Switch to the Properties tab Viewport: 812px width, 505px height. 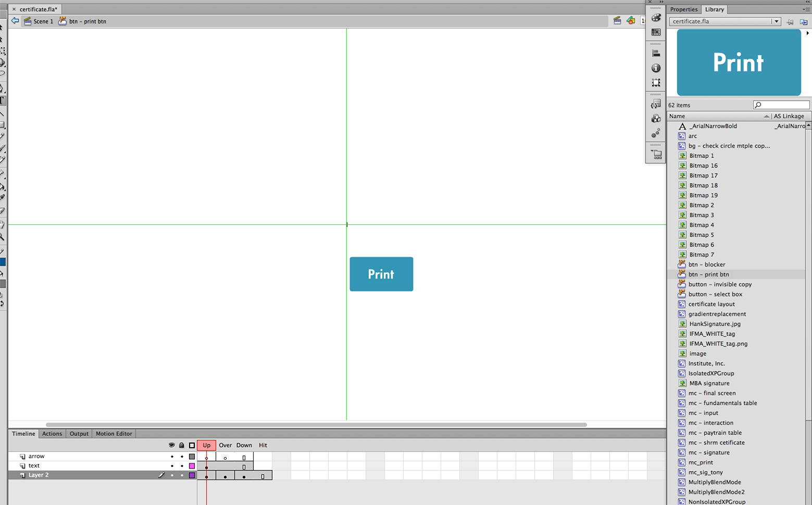click(683, 9)
